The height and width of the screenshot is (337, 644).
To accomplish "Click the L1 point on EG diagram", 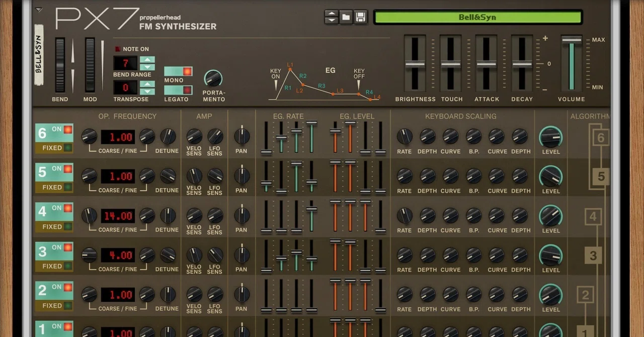I will [290, 69].
